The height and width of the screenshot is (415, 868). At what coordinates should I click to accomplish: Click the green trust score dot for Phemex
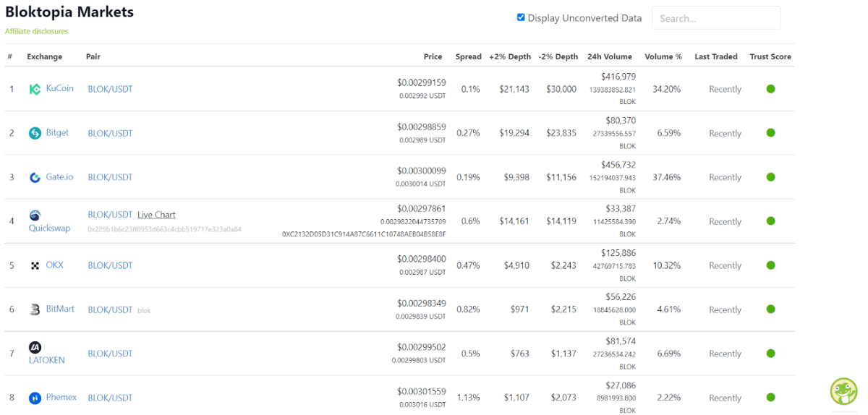pos(770,398)
